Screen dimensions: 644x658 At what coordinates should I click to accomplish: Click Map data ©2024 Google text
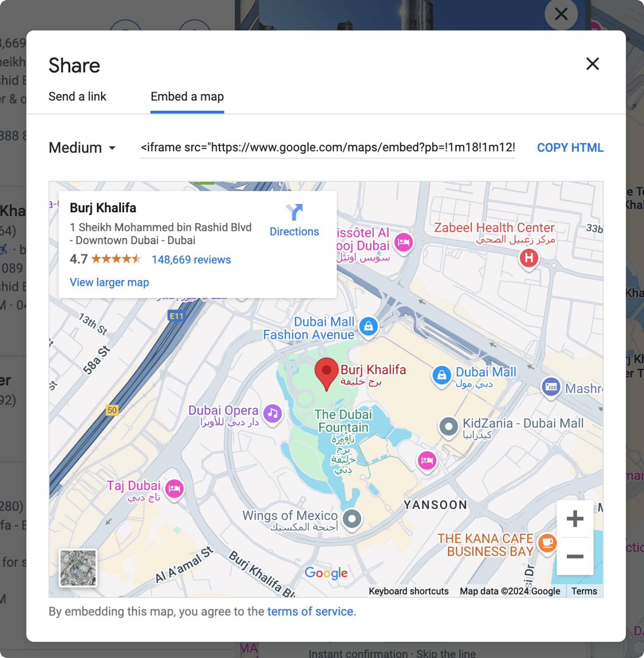(x=510, y=591)
